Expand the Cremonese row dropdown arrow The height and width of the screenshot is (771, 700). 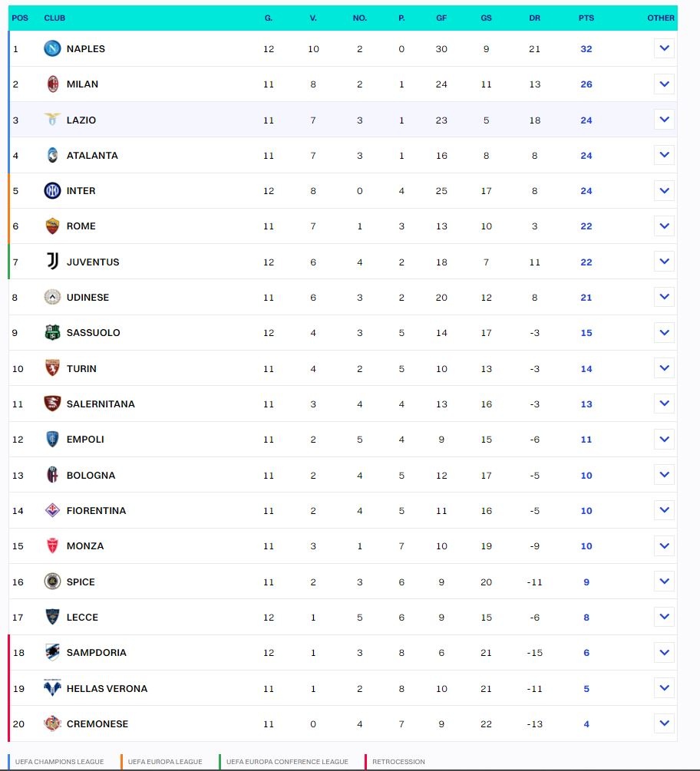[x=664, y=723]
